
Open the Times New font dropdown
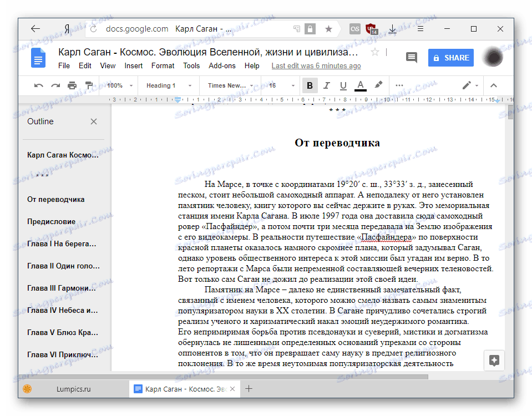230,85
